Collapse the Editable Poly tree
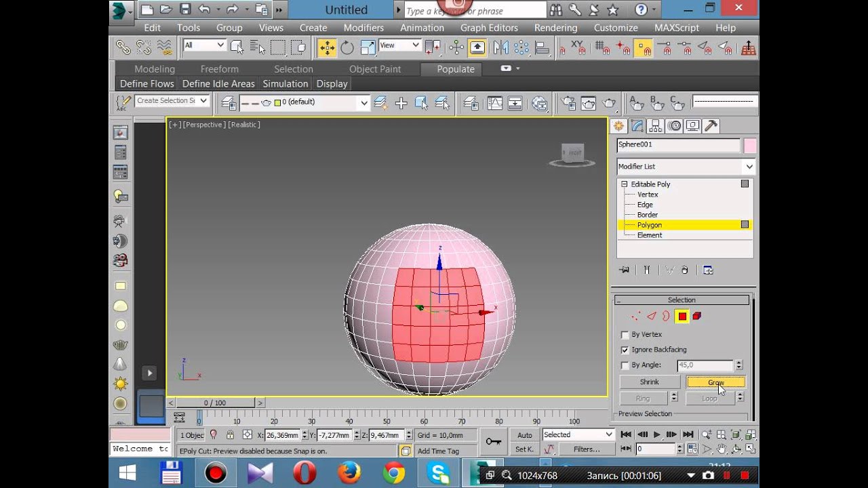This screenshot has width=868, height=488. [625, 184]
